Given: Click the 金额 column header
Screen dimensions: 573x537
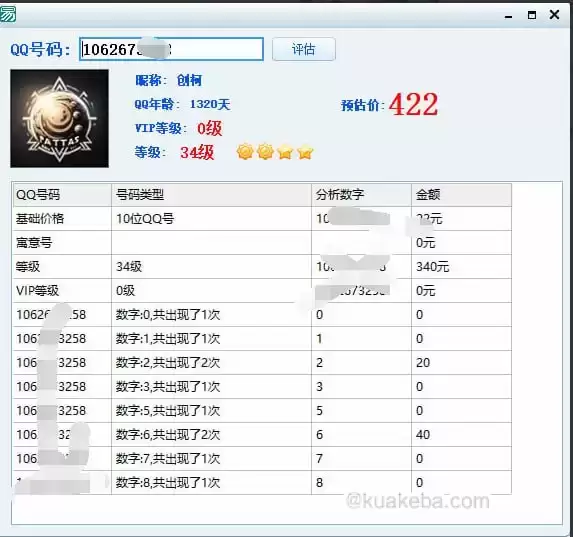Looking at the screenshot, I should tap(462, 195).
